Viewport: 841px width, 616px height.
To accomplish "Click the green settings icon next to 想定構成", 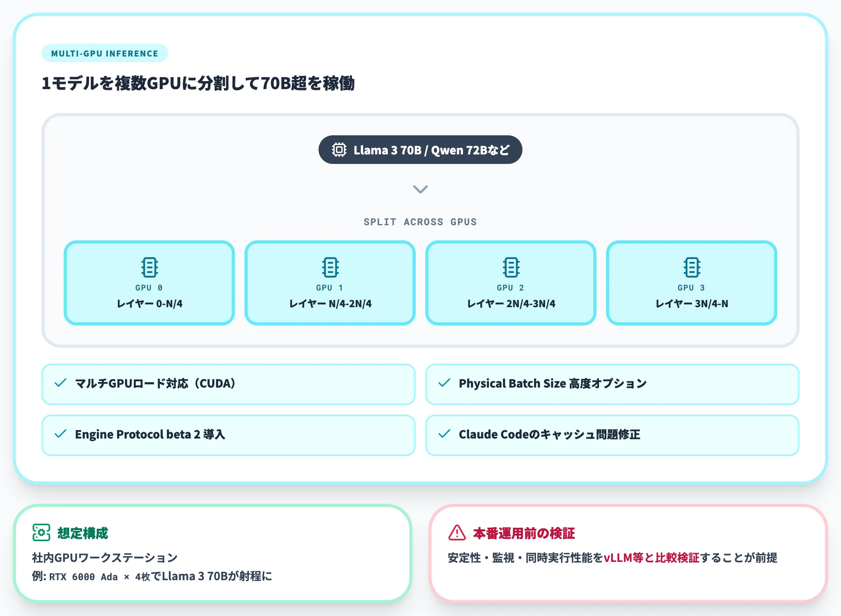I will point(41,532).
